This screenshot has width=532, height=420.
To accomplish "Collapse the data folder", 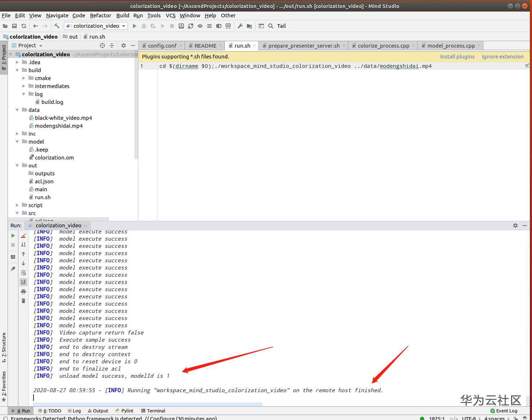I will tap(17, 110).
